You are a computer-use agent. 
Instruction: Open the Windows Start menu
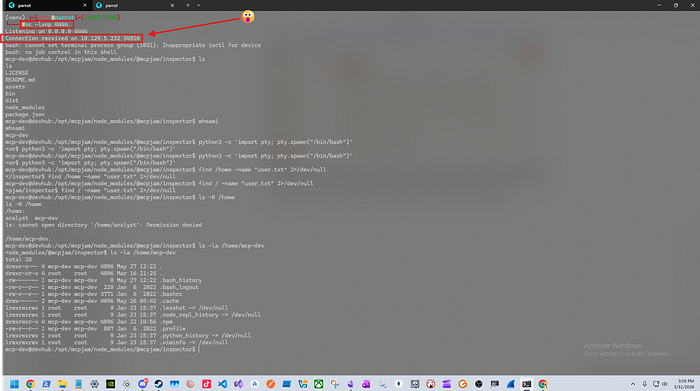14,384
